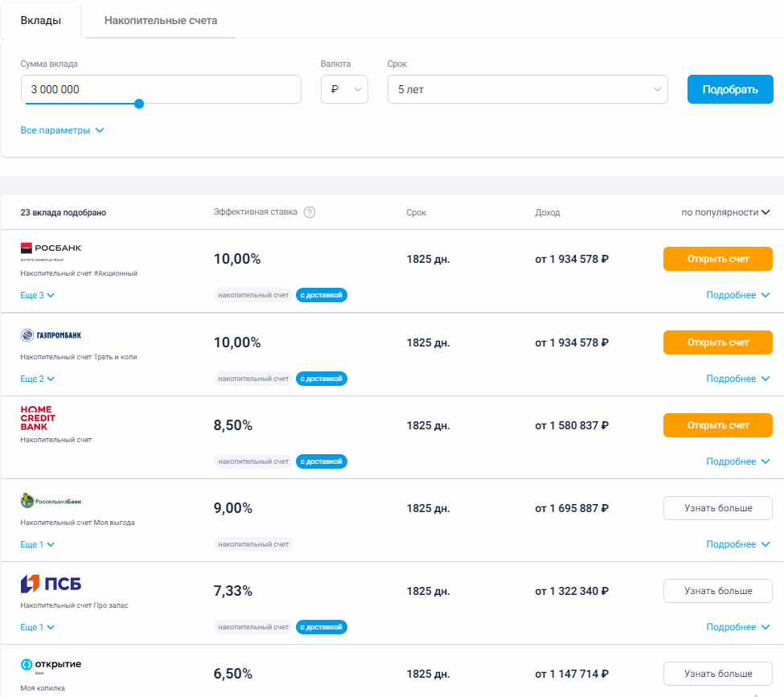The width and height of the screenshot is (784, 697).
Task: Click the Rosselkhozbank logo
Action: point(51,502)
